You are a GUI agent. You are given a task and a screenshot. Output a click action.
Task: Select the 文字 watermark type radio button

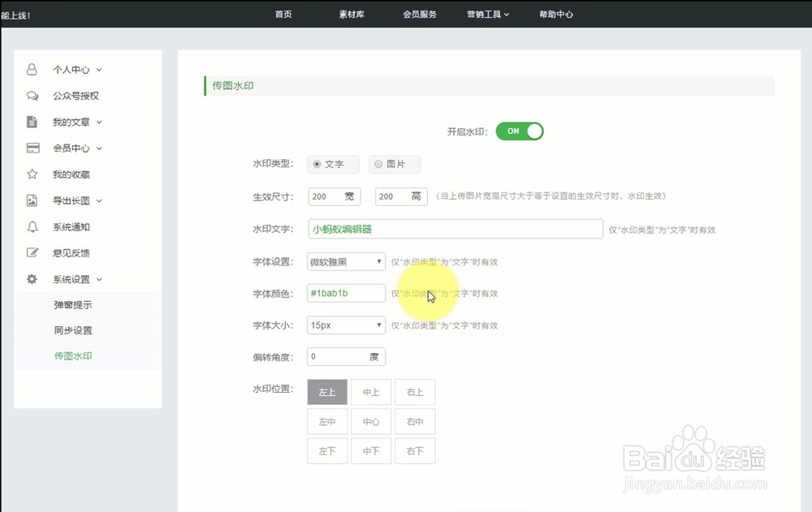(317, 164)
